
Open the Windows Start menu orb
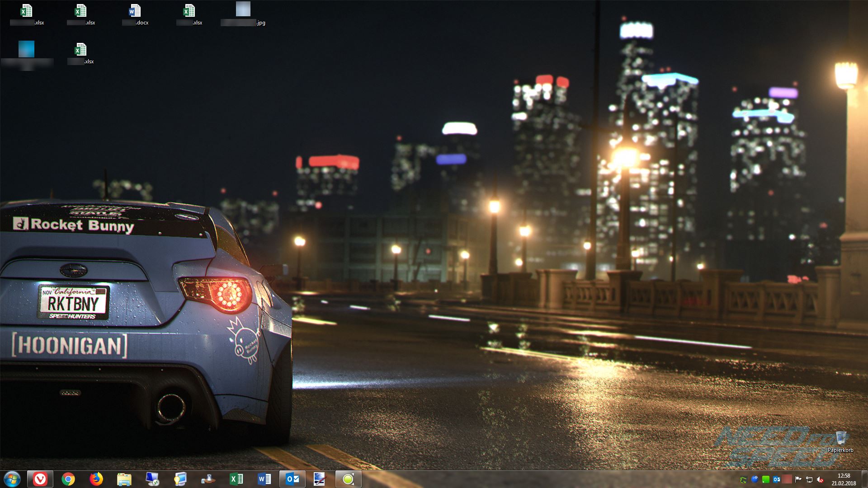(12, 479)
